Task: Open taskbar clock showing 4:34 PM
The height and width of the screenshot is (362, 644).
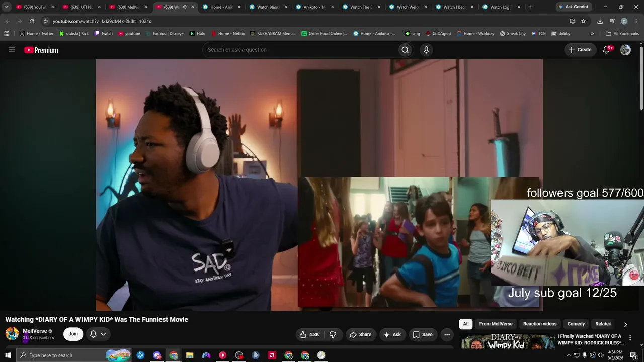Action: click(615, 355)
